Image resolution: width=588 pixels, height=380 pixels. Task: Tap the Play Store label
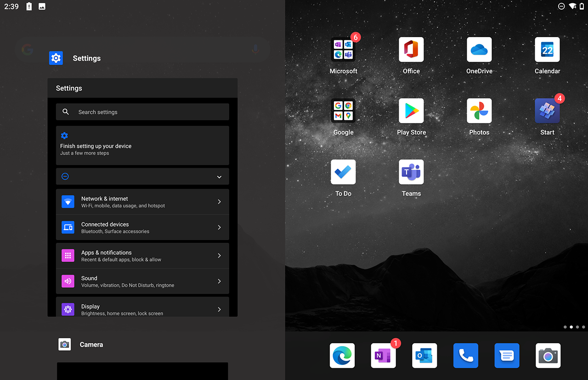pos(411,132)
